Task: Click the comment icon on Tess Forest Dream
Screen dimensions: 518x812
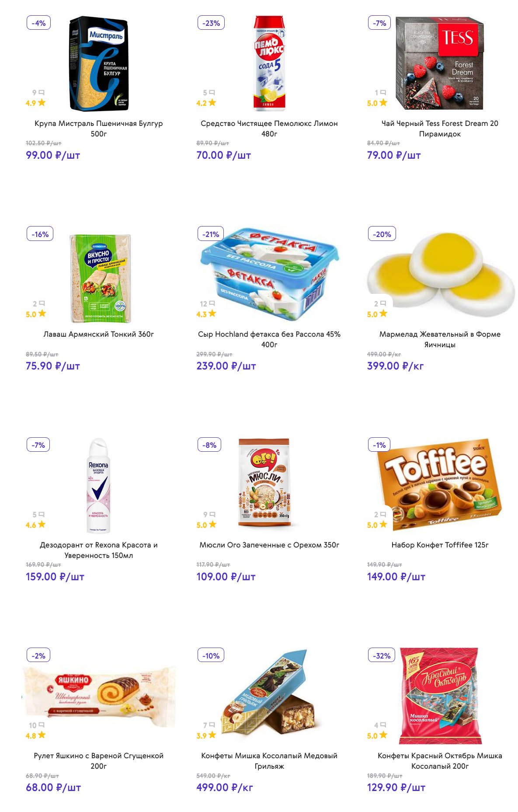Action: (x=383, y=92)
